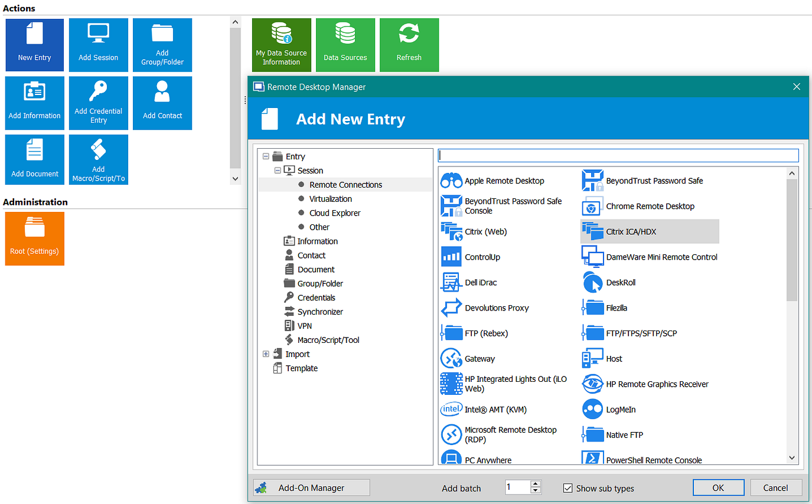
Task: Open the Add Macro/Script/Tool tile
Action: pyautogui.click(x=98, y=159)
